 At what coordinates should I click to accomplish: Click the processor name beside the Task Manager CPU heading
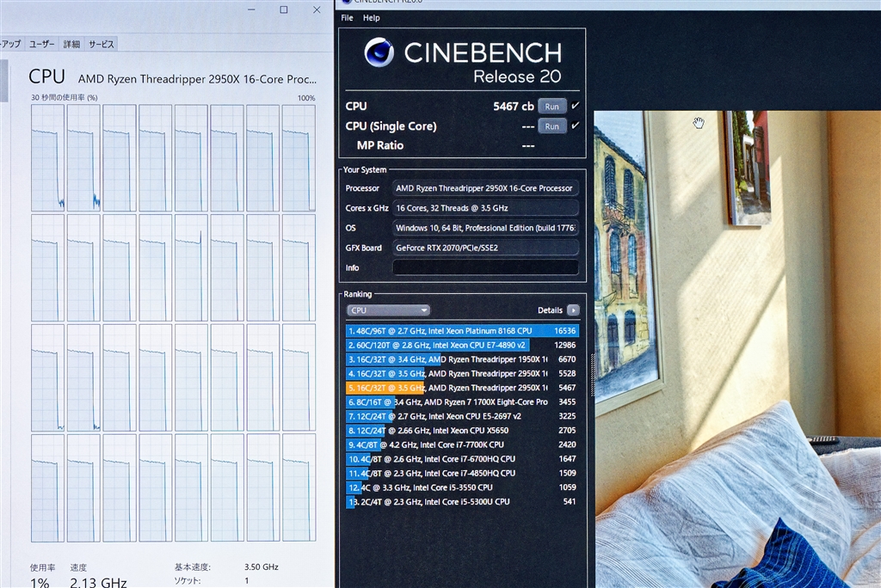(x=197, y=79)
